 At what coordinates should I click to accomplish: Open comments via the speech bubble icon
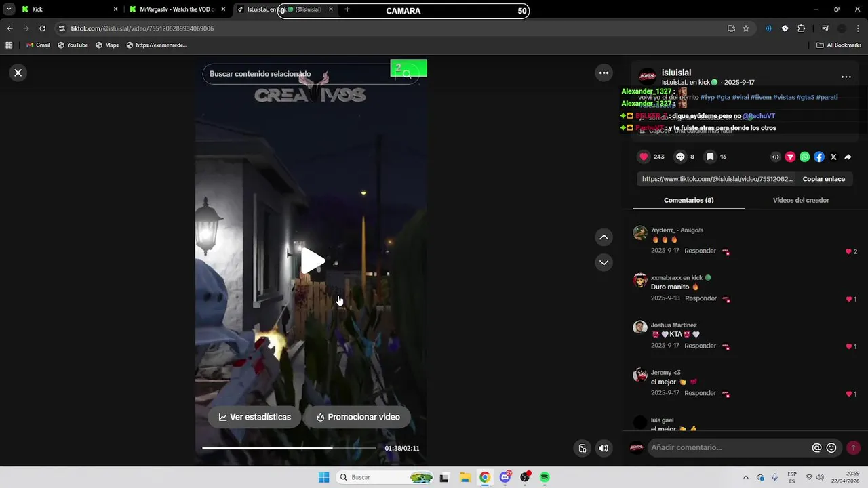click(680, 157)
